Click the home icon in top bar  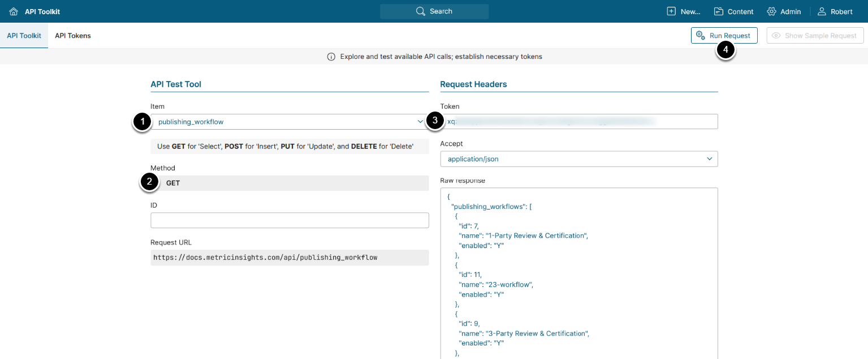coord(14,11)
